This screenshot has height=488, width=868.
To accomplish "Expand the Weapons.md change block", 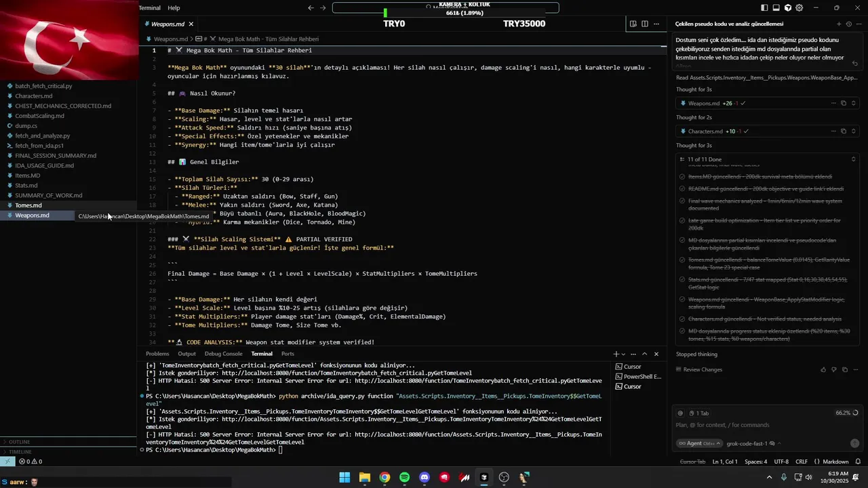I will tap(854, 104).
